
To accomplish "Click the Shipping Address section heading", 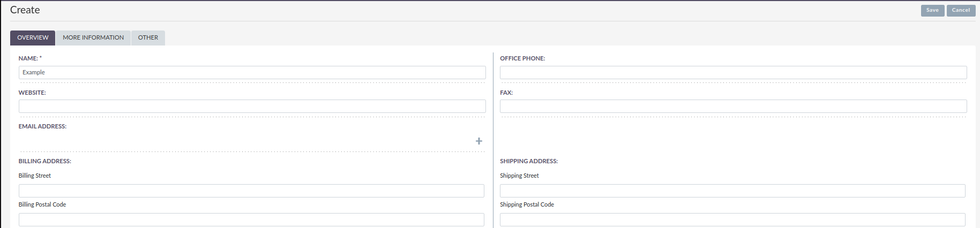I will 528,161.
